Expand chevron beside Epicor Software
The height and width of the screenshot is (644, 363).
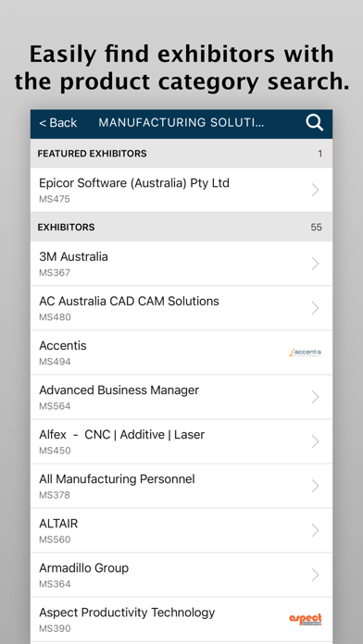[x=316, y=190]
